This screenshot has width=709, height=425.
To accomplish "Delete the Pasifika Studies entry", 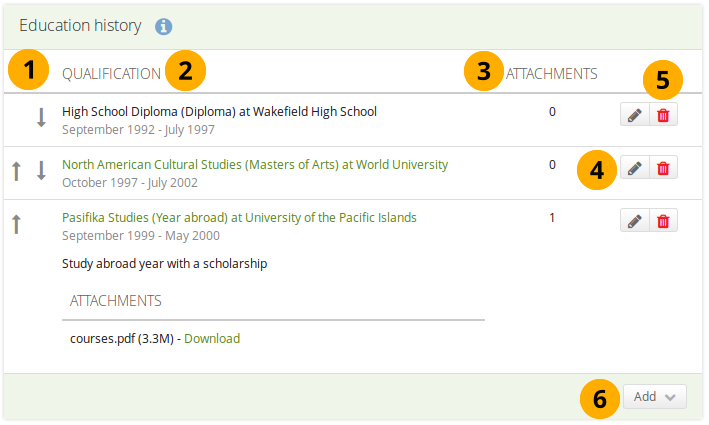I will pyautogui.click(x=663, y=221).
